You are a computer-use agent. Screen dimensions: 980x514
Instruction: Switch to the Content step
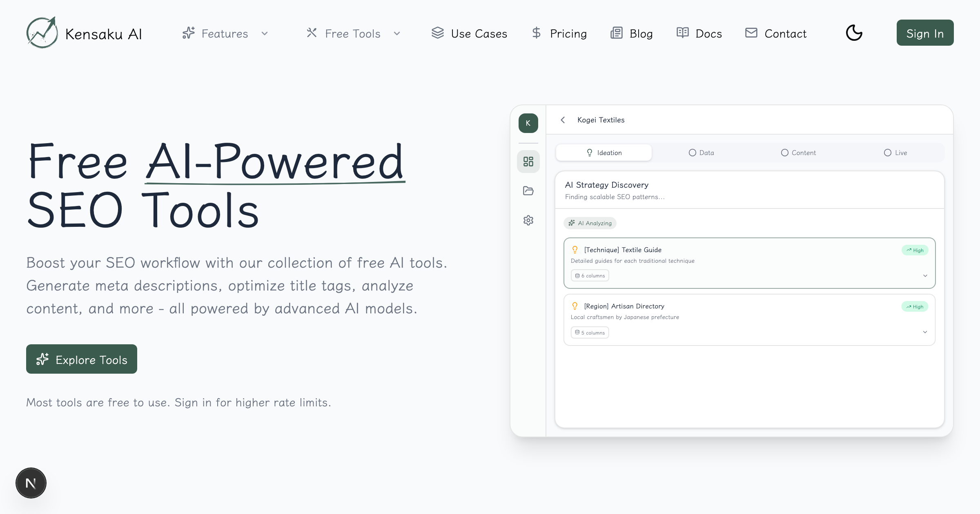[798, 153]
